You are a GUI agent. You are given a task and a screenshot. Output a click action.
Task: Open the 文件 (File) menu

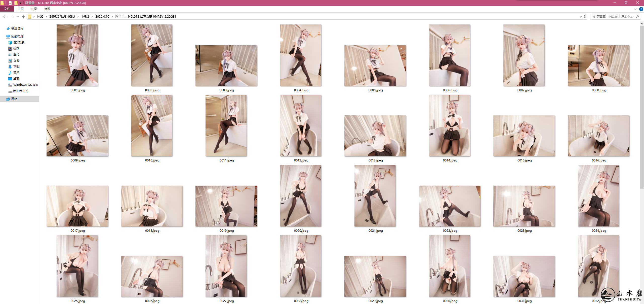[7, 9]
